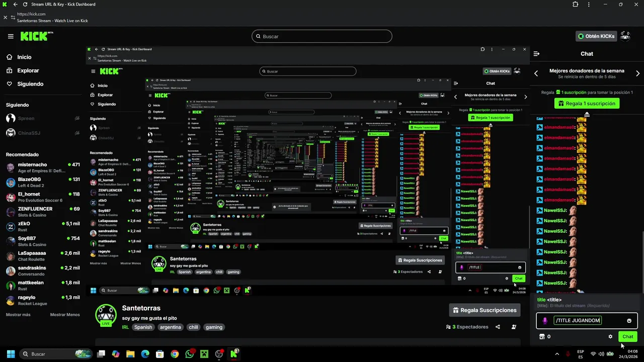Focus the chat input containing /TITLE JUGANDOM
Viewport: 644px width, 362px height.
pos(587,321)
